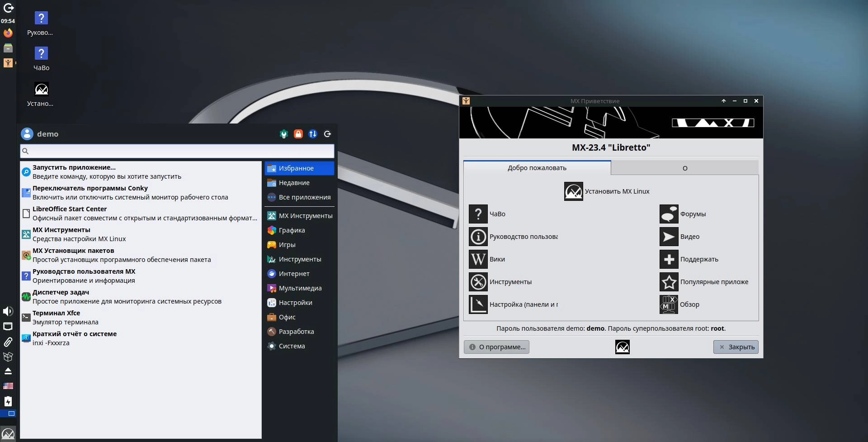868x442 pixels.
Task: Open the Система category
Action: (299, 346)
